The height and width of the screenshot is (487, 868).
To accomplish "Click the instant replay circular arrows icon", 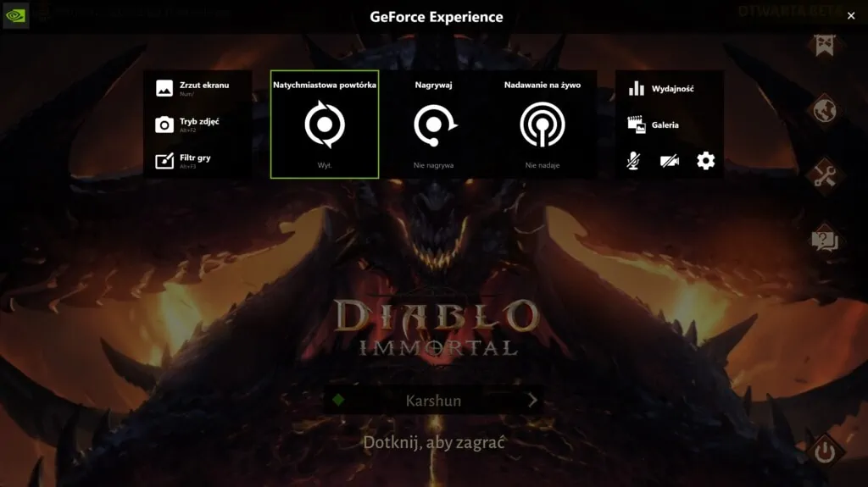I will [325, 125].
